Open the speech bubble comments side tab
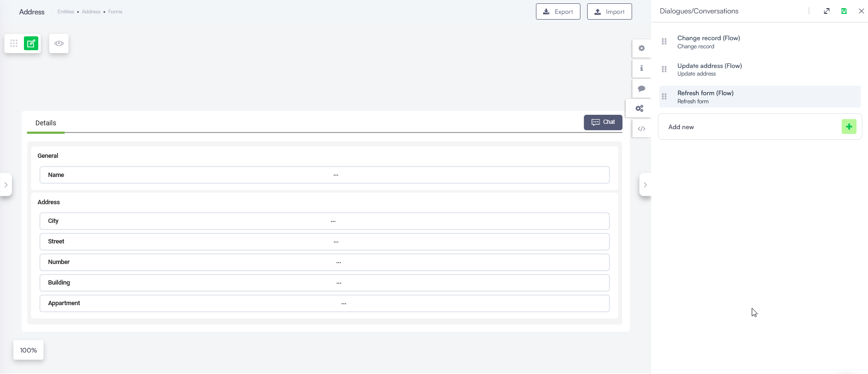Viewport: 868px width, 374px height. [x=642, y=88]
